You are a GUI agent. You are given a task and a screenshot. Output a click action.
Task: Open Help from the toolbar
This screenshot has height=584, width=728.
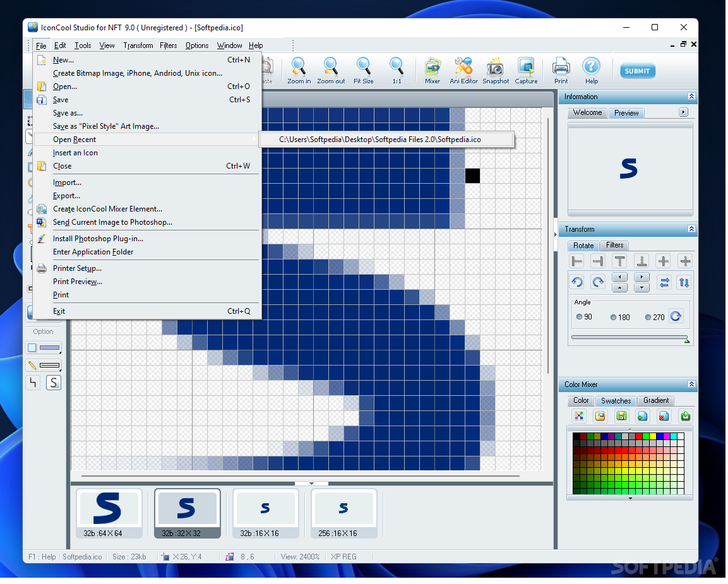592,71
